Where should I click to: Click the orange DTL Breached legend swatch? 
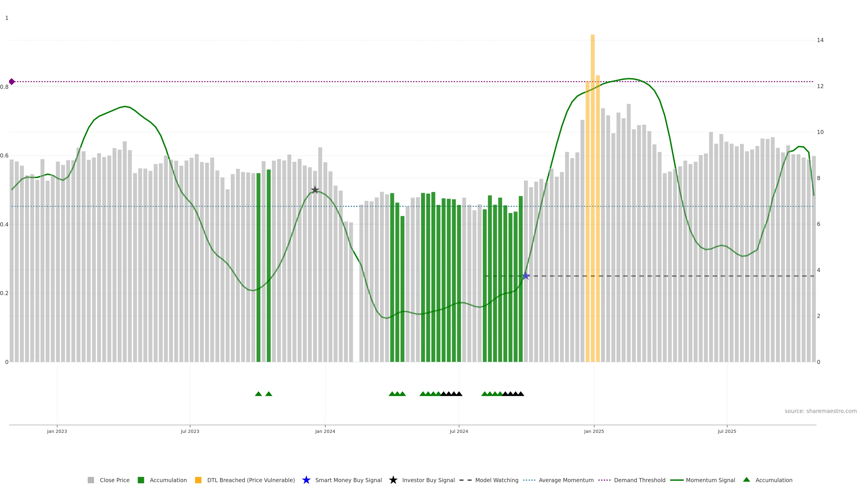click(x=198, y=480)
